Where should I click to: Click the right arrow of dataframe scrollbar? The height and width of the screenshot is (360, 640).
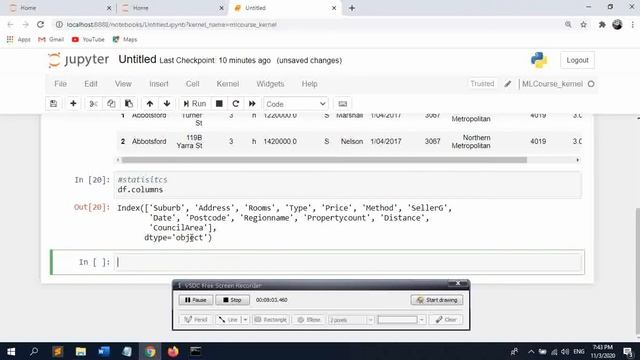click(578, 160)
